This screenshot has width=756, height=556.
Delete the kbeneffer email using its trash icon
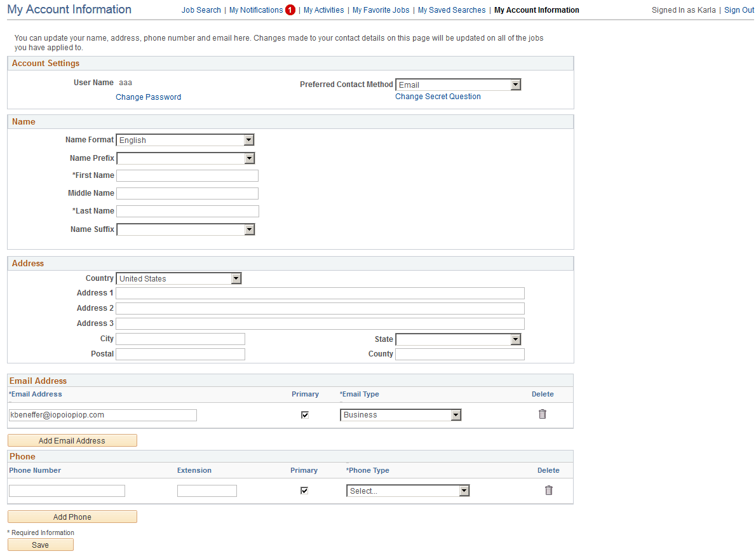[542, 414]
